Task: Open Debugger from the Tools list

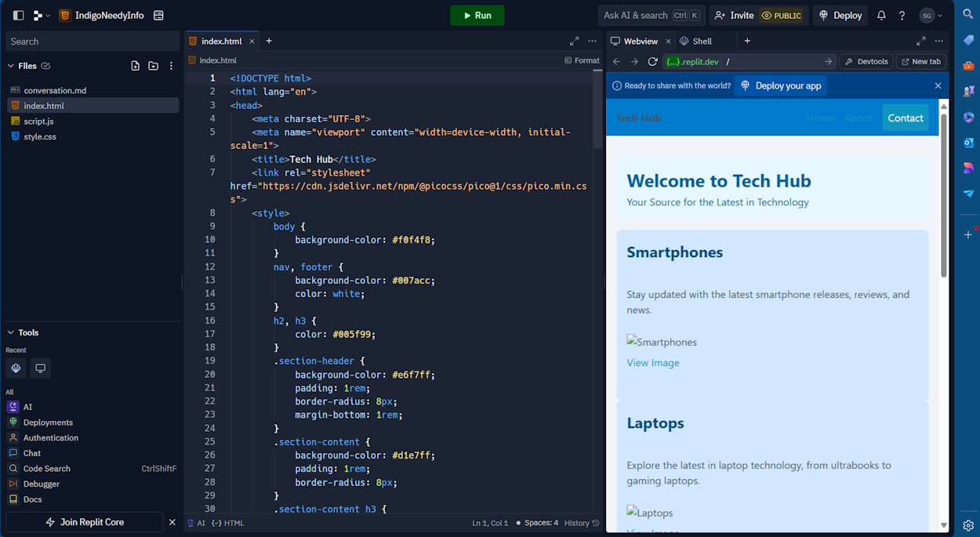Action: pos(41,484)
